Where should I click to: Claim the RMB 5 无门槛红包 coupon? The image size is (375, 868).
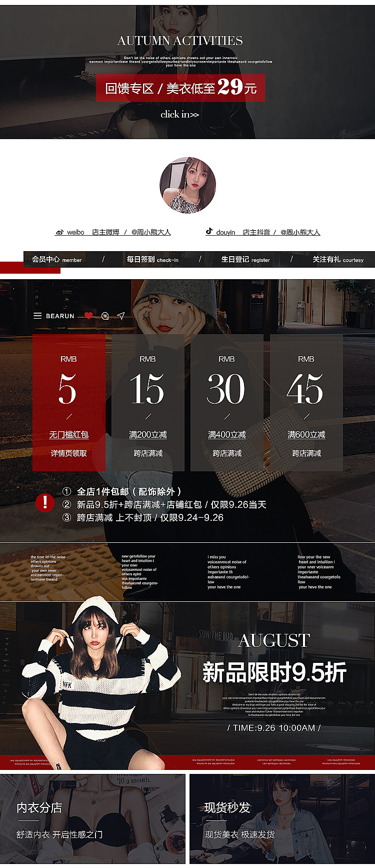(x=69, y=403)
